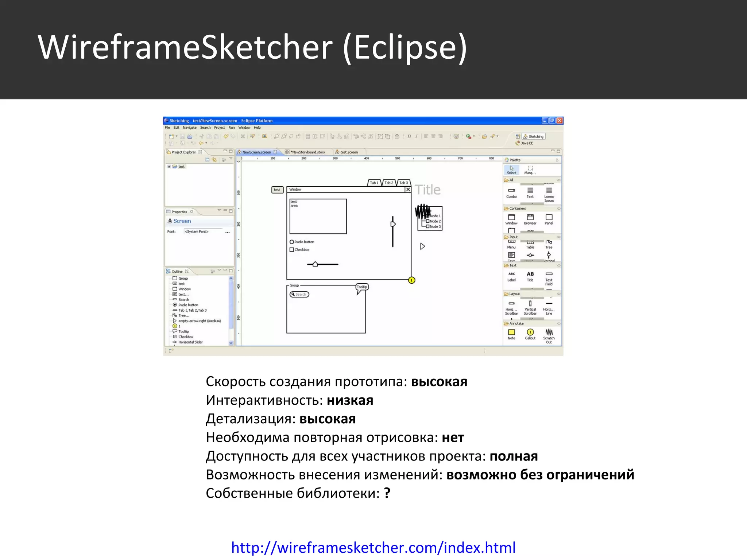Pick the Table widget in the palette
This screenshot has height=560, width=747.
530,245
